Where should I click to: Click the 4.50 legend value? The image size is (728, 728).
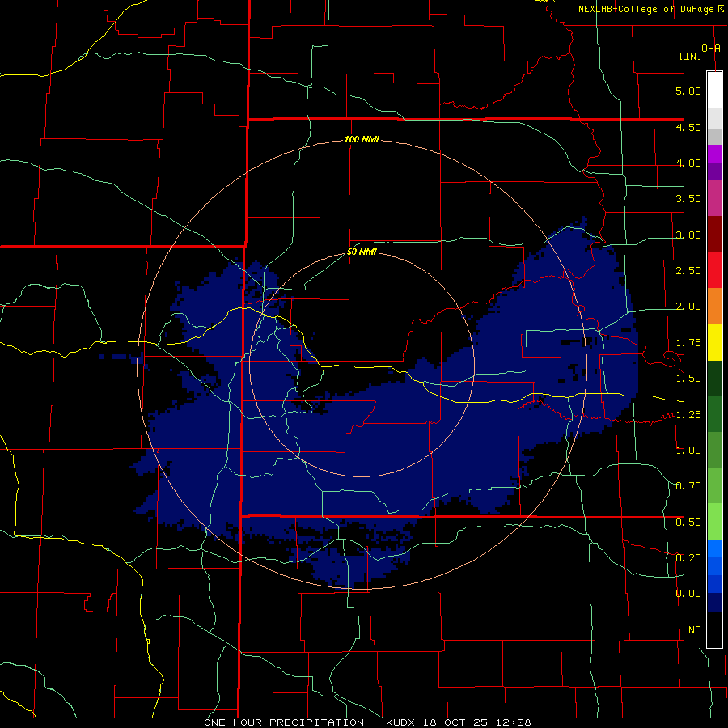[688, 127]
